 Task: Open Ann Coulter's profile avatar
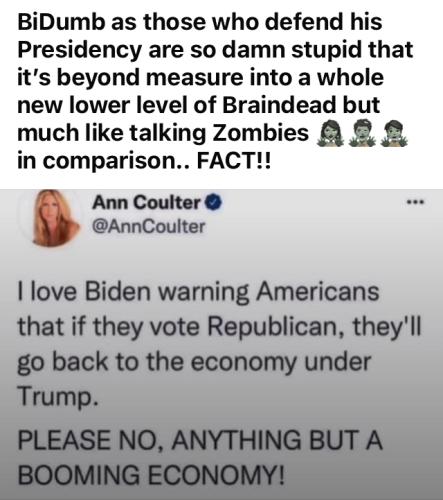coord(56,218)
